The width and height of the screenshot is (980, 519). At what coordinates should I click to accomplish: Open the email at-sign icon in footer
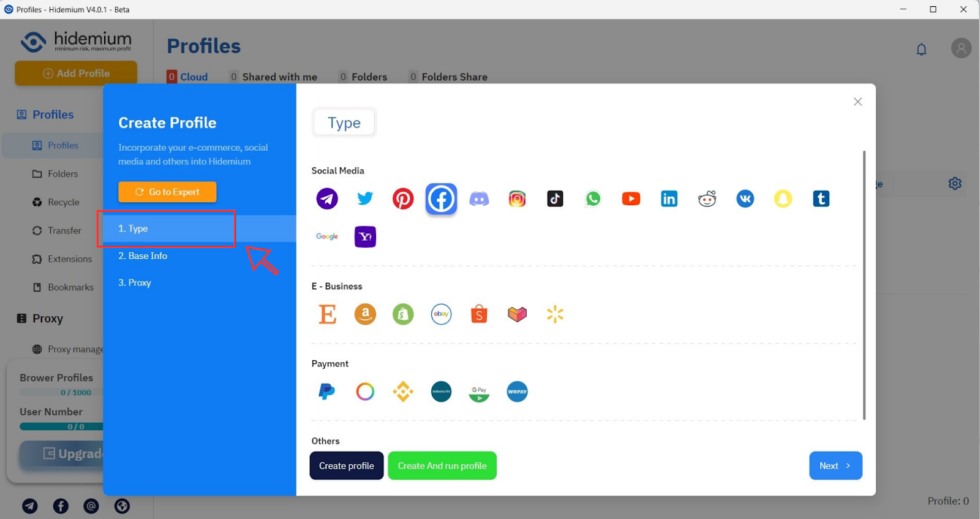point(91,506)
